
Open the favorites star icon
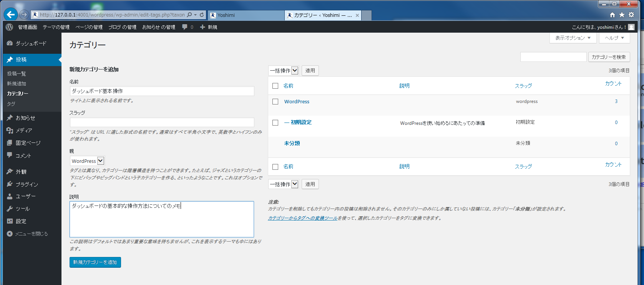622,15
